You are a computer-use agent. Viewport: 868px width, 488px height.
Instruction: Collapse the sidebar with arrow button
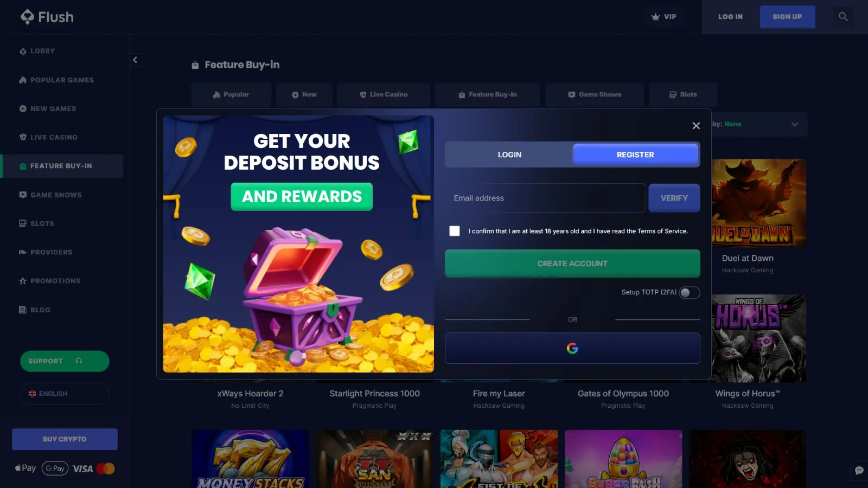click(136, 60)
